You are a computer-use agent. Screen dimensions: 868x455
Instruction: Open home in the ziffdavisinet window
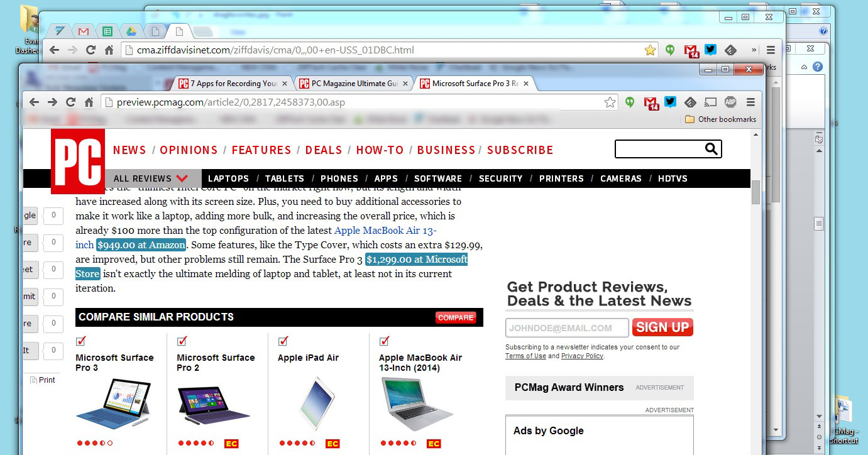(109, 50)
